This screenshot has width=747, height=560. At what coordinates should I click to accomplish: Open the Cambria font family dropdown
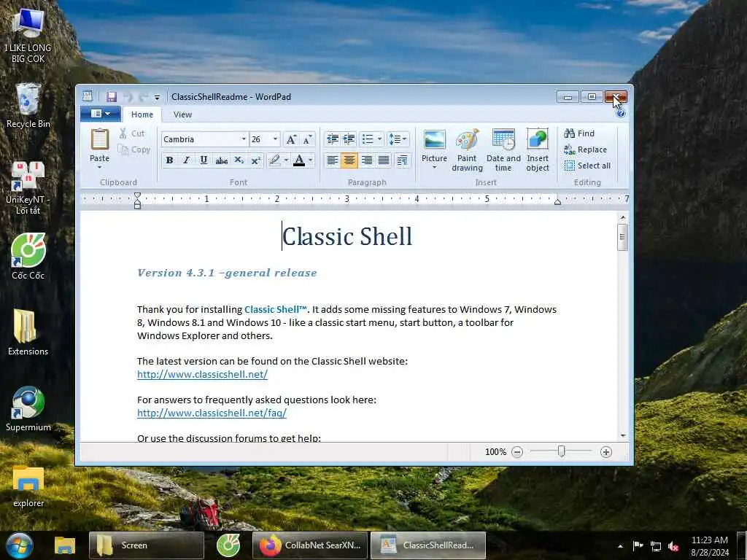(244, 139)
